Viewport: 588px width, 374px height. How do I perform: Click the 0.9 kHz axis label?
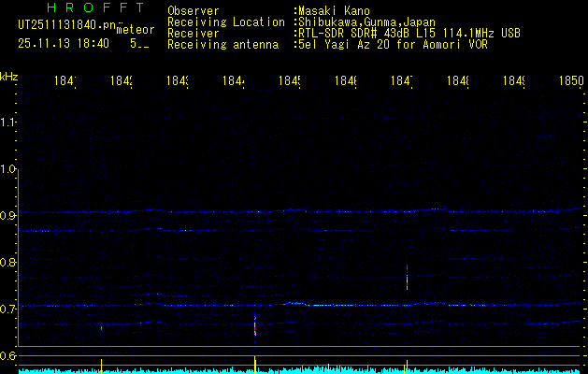click(x=9, y=216)
